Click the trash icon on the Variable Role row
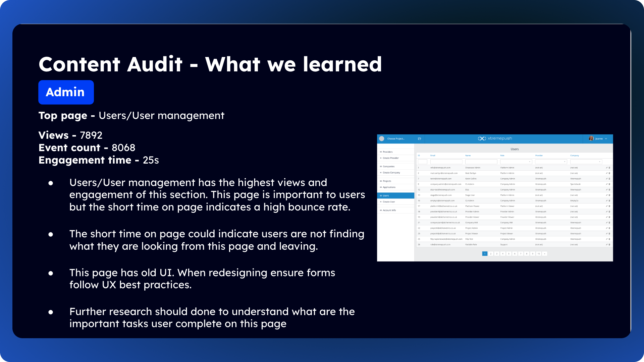Viewport: 644px width, 362px height. [x=609, y=245]
